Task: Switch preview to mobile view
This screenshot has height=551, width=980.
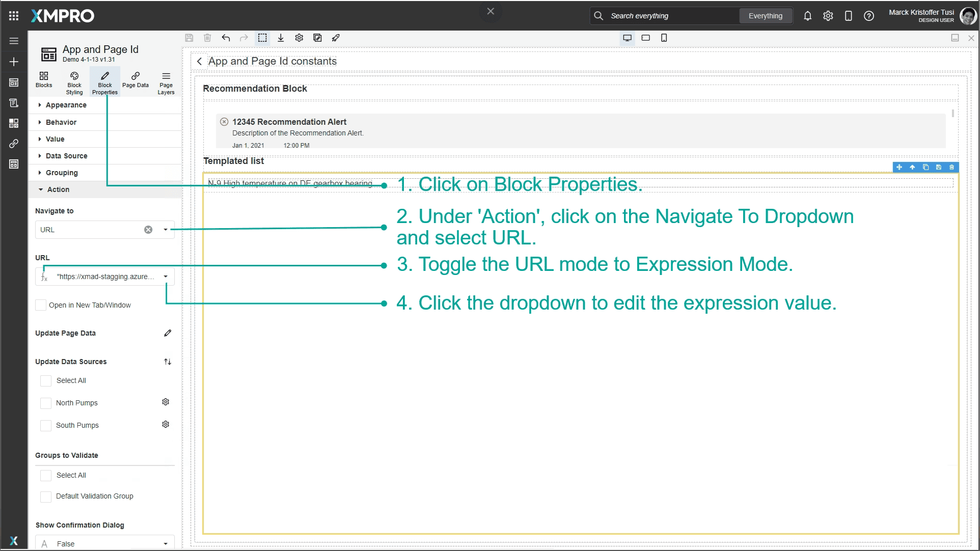Action: tap(664, 38)
